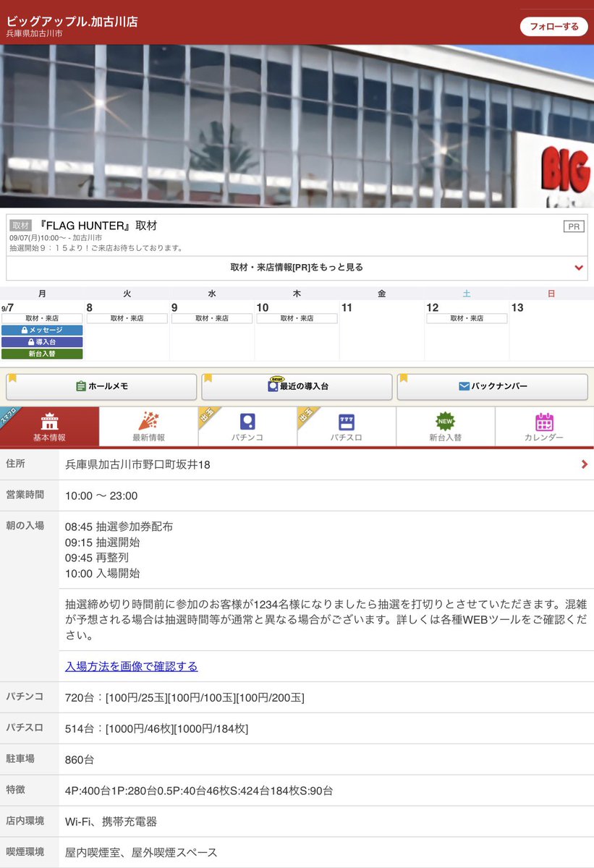Switch to the パチスロ tab
The width and height of the screenshot is (594, 868).
[x=347, y=427]
